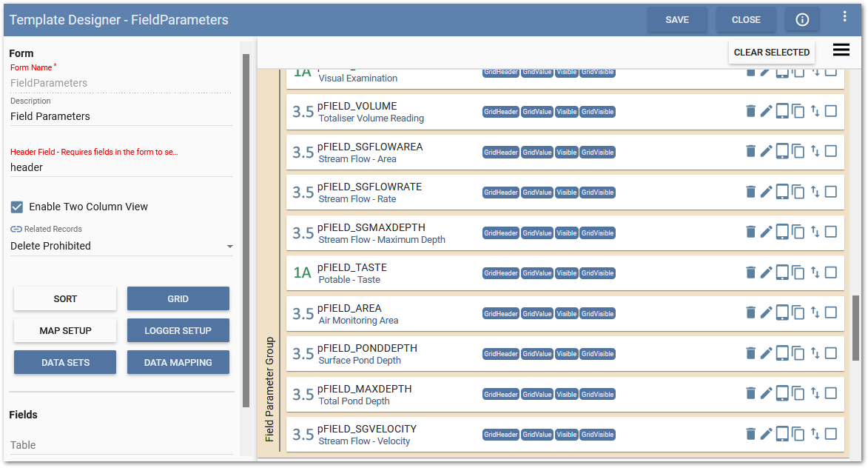Tick the checkbox for pFIELD_MAXDEPTH
This screenshot has height=468, width=868.
click(831, 393)
